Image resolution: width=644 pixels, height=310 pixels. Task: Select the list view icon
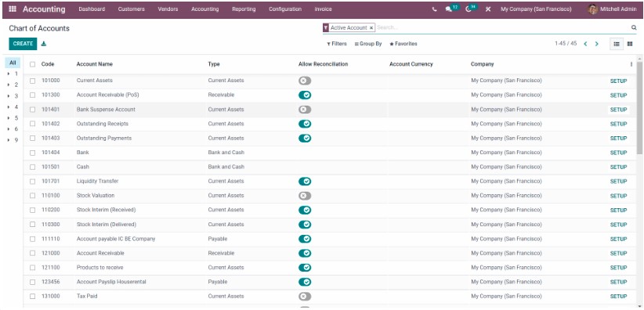617,44
